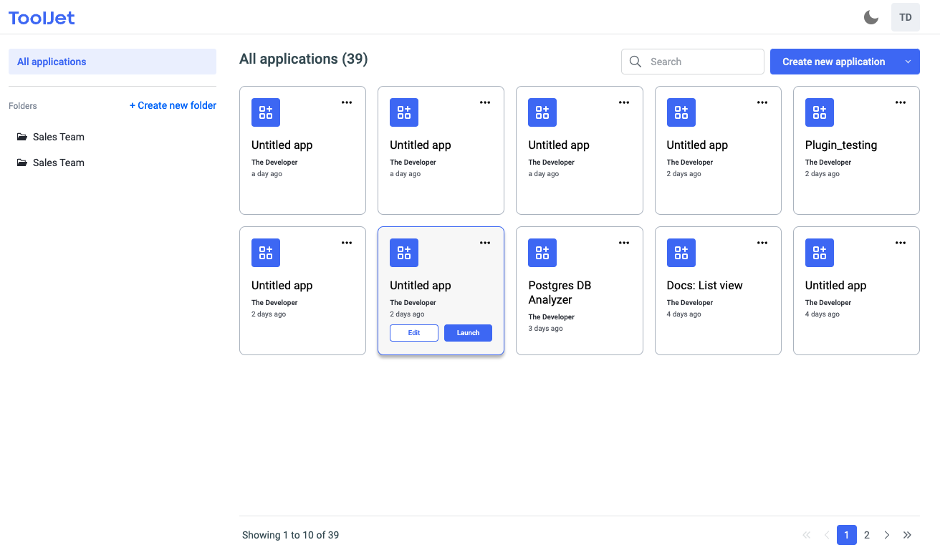The height and width of the screenshot is (560, 940).
Task: Click the ToolJet logo
Action: click(x=42, y=18)
